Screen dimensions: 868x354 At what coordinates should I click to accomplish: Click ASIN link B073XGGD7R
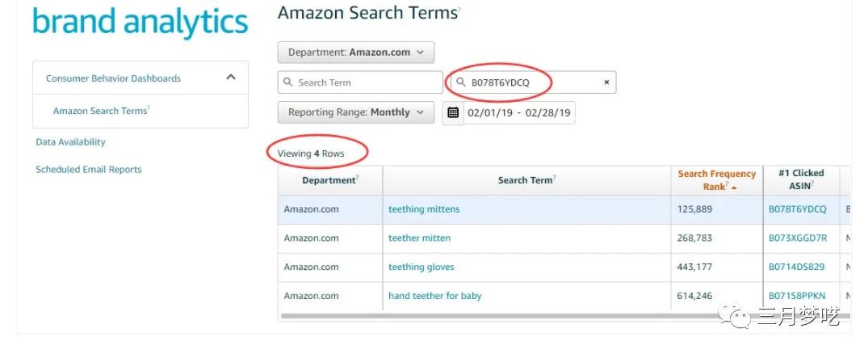click(797, 238)
